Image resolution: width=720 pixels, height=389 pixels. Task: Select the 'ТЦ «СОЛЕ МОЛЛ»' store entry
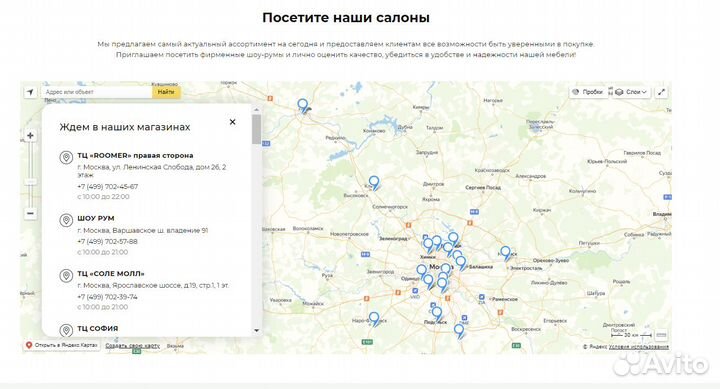click(x=111, y=273)
